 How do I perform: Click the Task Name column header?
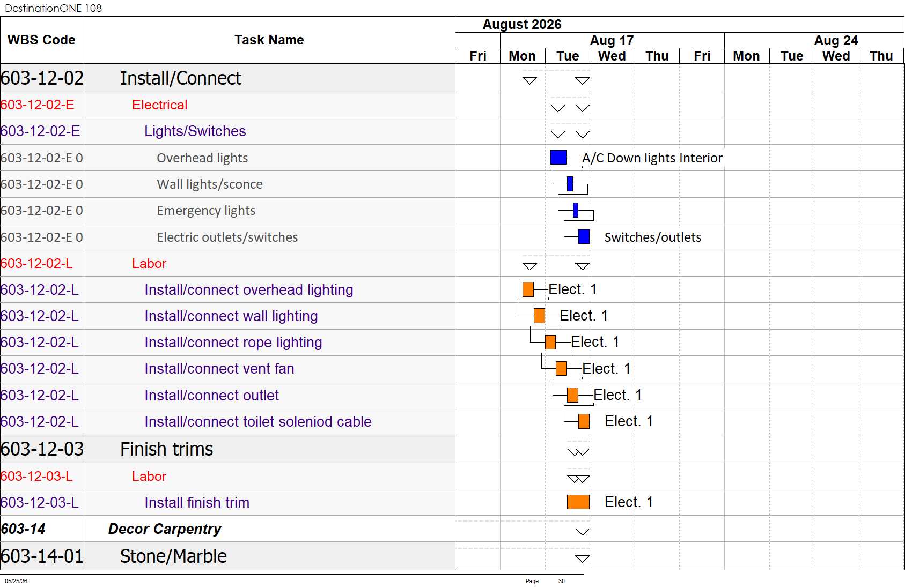tap(269, 40)
